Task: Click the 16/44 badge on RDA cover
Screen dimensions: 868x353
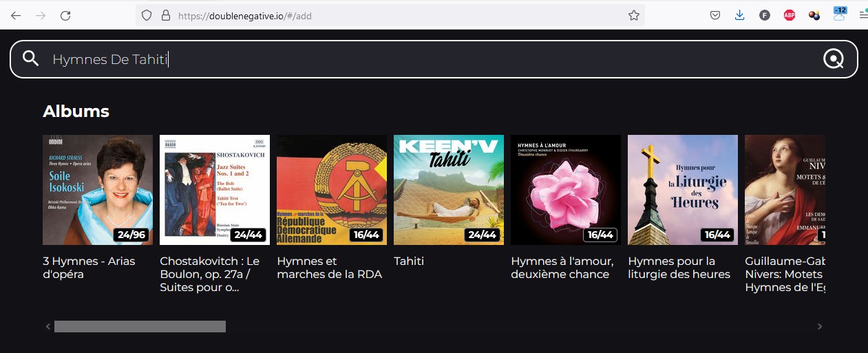Action: (366, 235)
